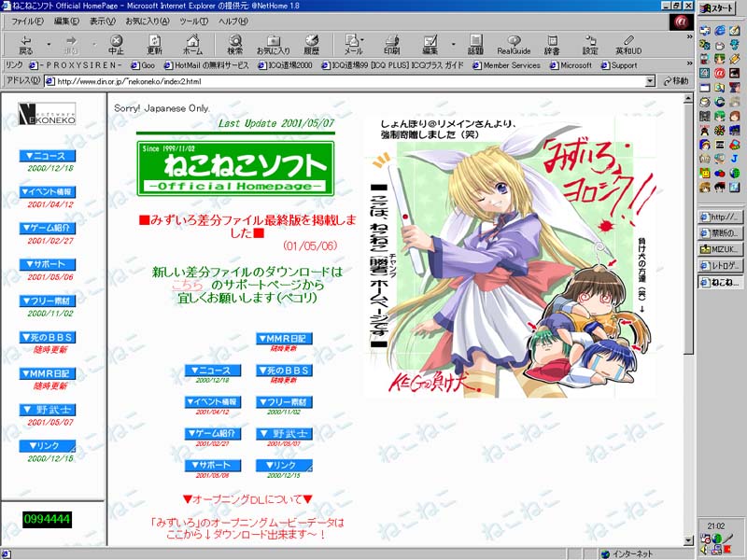This screenshot has width=747, height=560.
Task: Click the red @ quick launch icon
Action: 719,74
